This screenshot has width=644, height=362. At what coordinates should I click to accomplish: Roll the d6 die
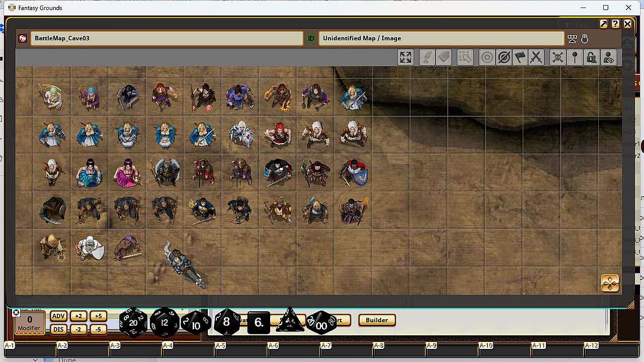pos(259,323)
